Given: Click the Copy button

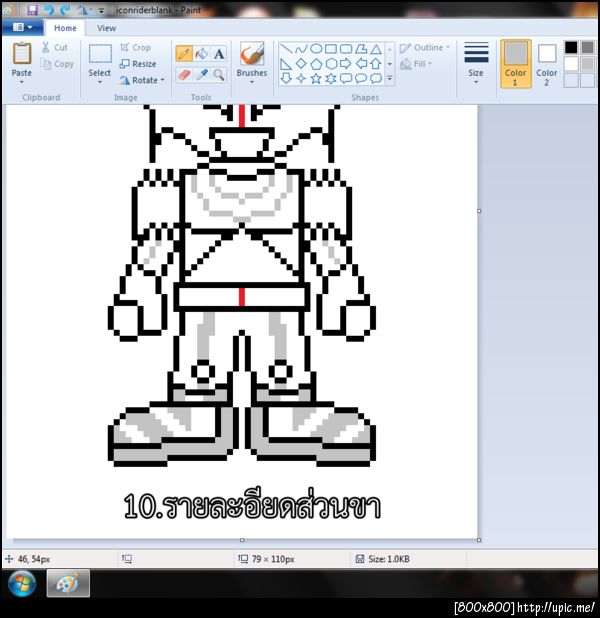Looking at the screenshot, I should click(x=58, y=64).
